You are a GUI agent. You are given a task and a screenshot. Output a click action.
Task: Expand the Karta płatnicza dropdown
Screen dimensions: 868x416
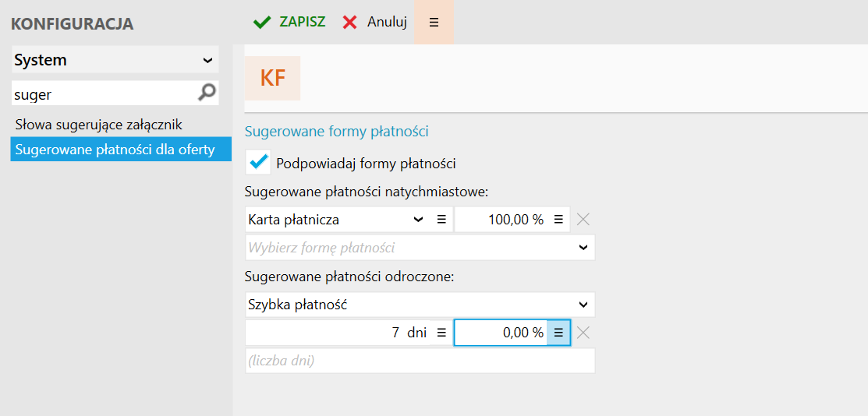pyautogui.click(x=418, y=220)
